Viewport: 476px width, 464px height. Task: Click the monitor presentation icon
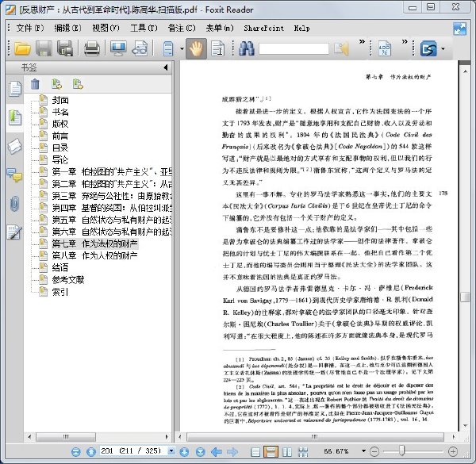(x=118, y=48)
